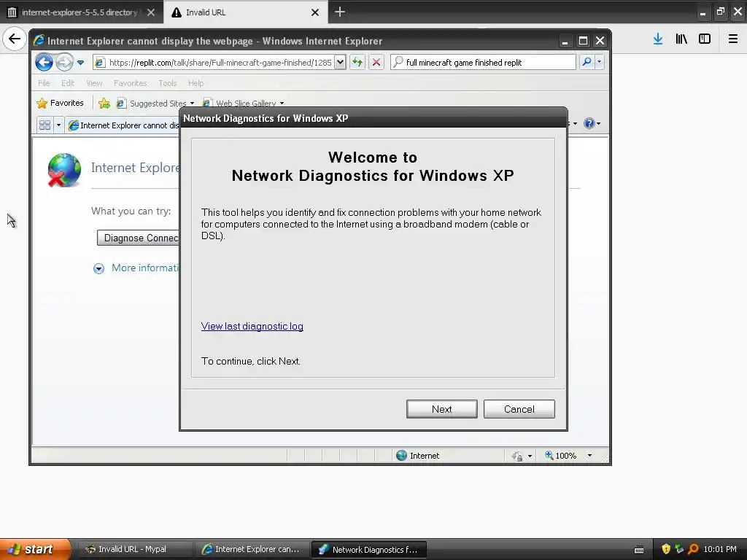Image resolution: width=747 pixels, height=560 pixels.
Task: Click the network connection tray icon
Action: coord(679,549)
